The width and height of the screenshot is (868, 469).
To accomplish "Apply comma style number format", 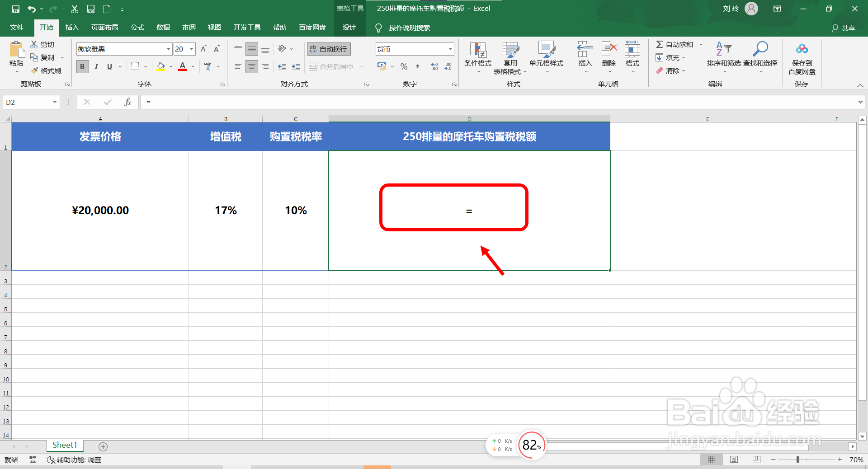I will (x=417, y=66).
